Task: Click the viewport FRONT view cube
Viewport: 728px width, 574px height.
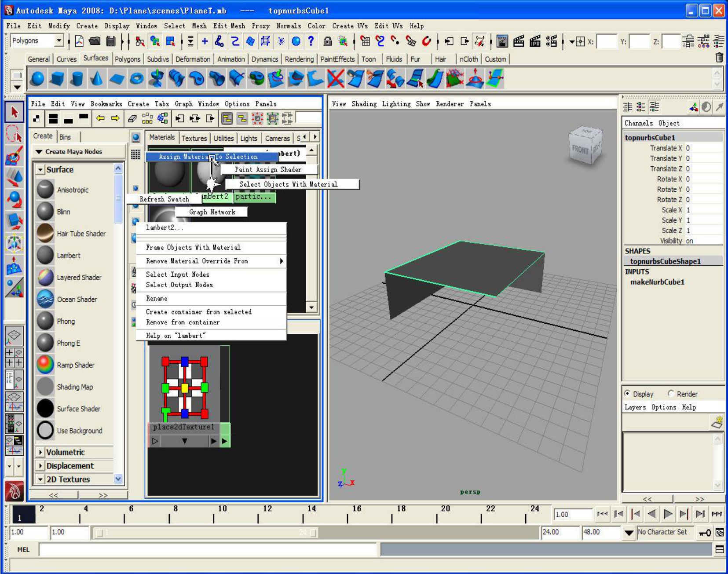Action: pos(581,150)
